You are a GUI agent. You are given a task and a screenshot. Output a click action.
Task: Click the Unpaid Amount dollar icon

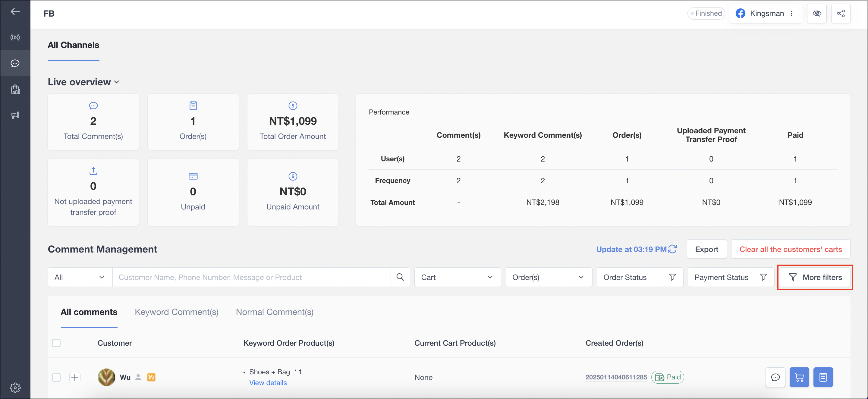coord(292,176)
